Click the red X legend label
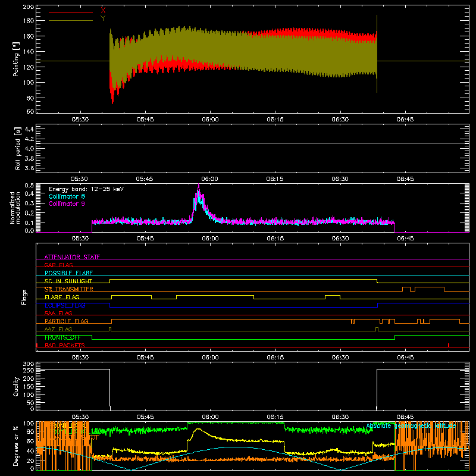Image resolution: width=476 pixels, height=476 pixels. tap(103, 11)
